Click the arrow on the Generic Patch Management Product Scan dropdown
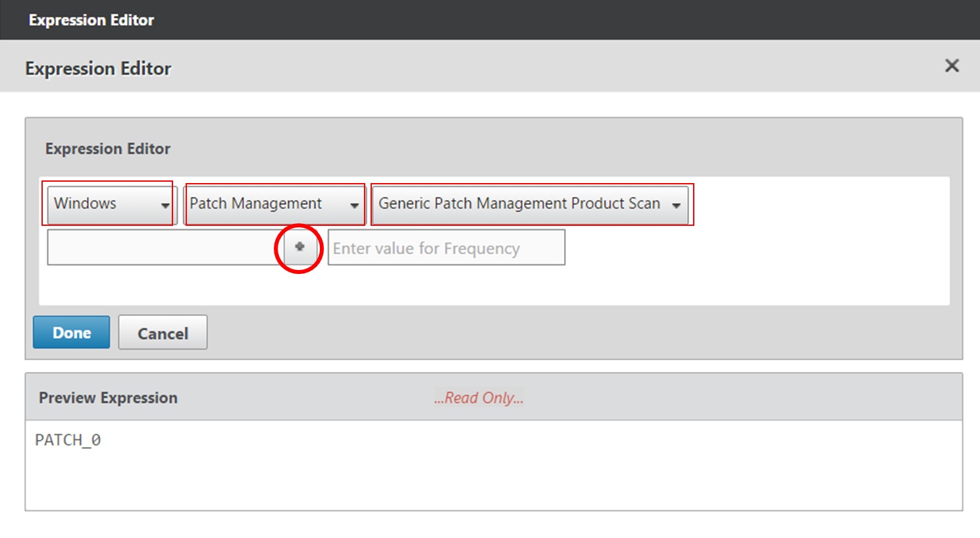Image resolution: width=980 pixels, height=538 pixels. [x=676, y=205]
